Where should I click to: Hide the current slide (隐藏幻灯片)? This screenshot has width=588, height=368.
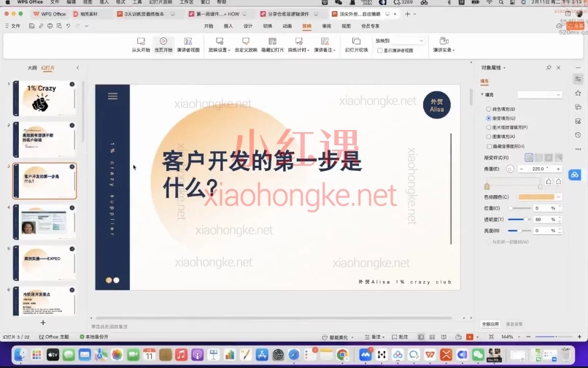272,45
